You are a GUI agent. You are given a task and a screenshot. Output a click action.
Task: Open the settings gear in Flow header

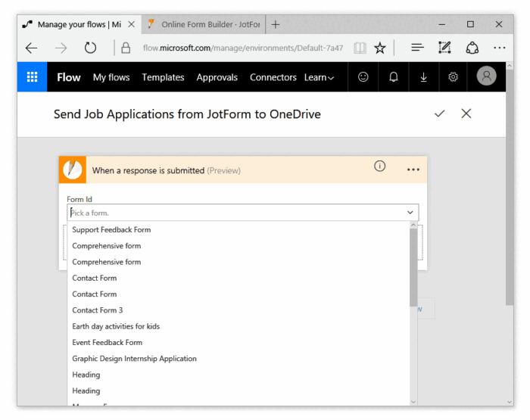point(453,77)
